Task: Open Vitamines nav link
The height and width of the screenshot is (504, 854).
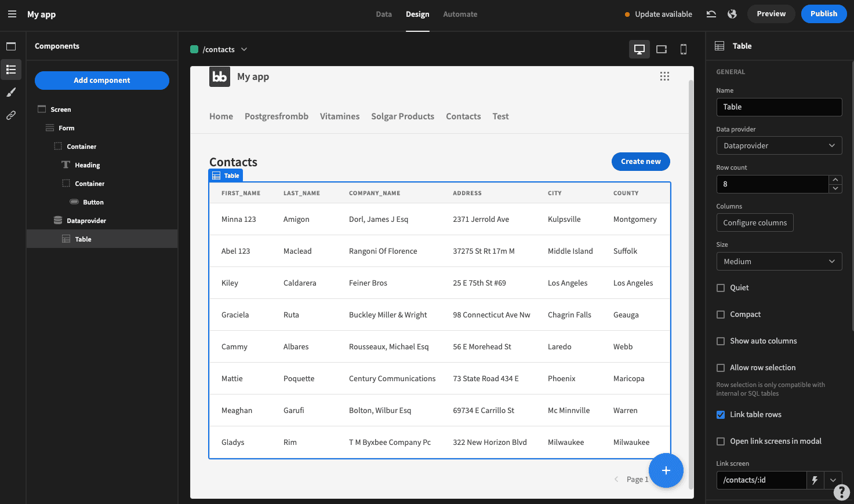Action: (340, 116)
